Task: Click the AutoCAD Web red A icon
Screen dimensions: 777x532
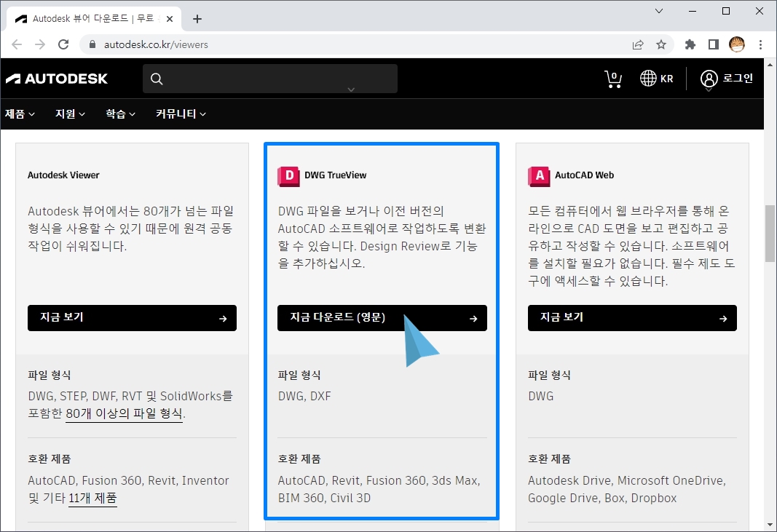Action: click(x=539, y=176)
